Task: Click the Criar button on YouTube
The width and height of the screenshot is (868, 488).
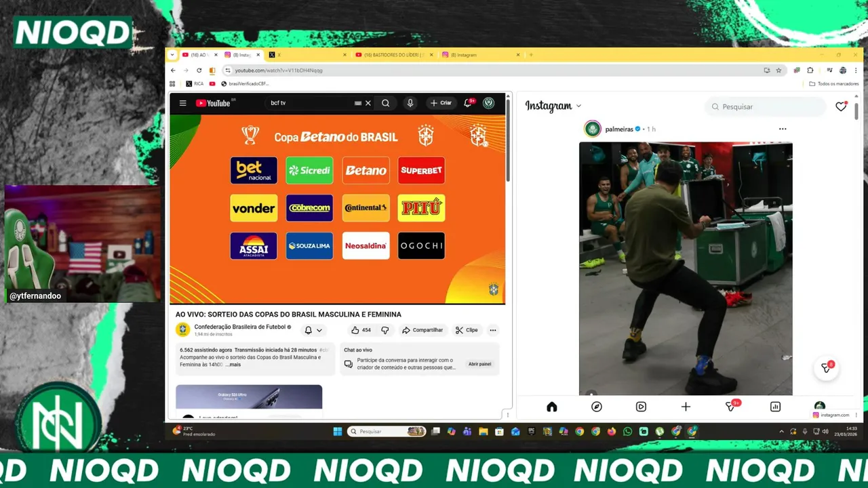Action: tap(441, 103)
